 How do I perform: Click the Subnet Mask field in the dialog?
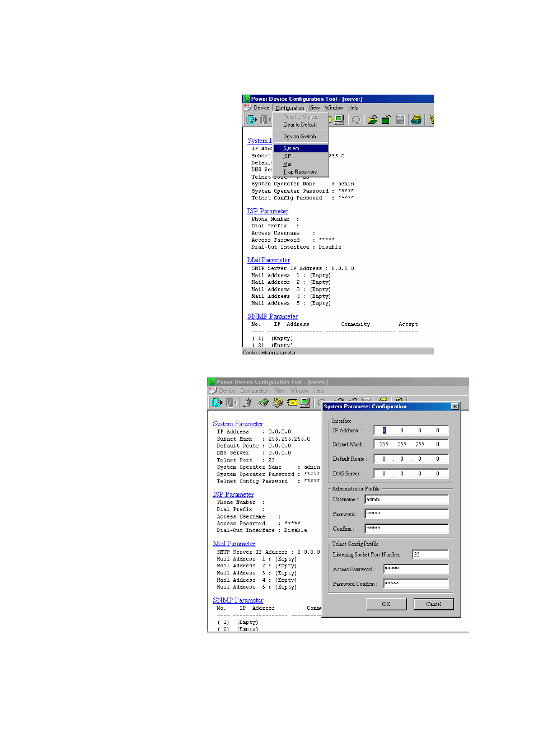click(x=411, y=444)
